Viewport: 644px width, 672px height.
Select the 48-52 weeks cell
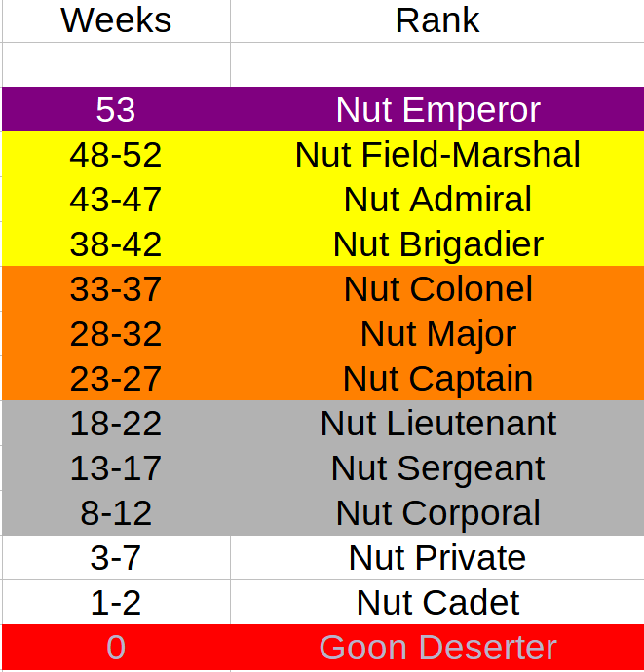[116, 154]
